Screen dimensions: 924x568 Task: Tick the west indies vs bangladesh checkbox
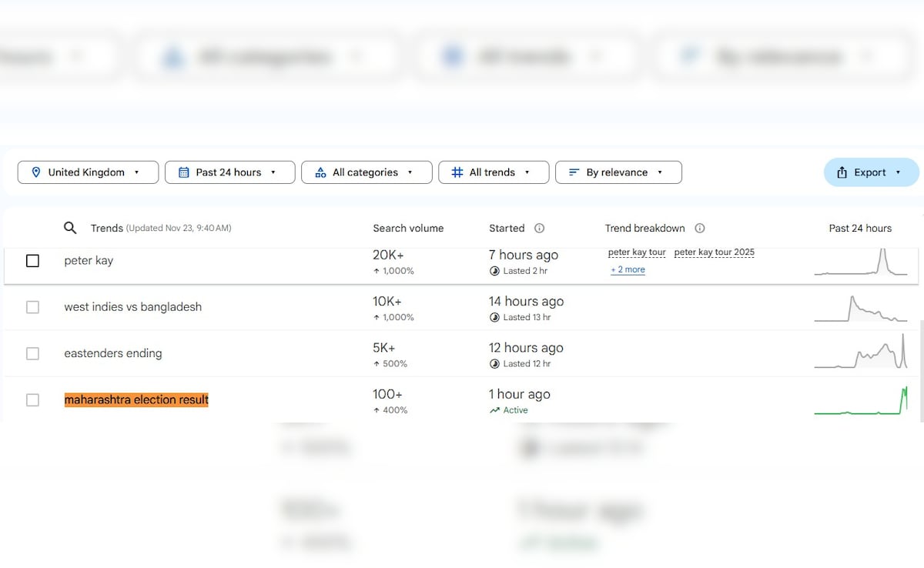[x=32, y=307]
